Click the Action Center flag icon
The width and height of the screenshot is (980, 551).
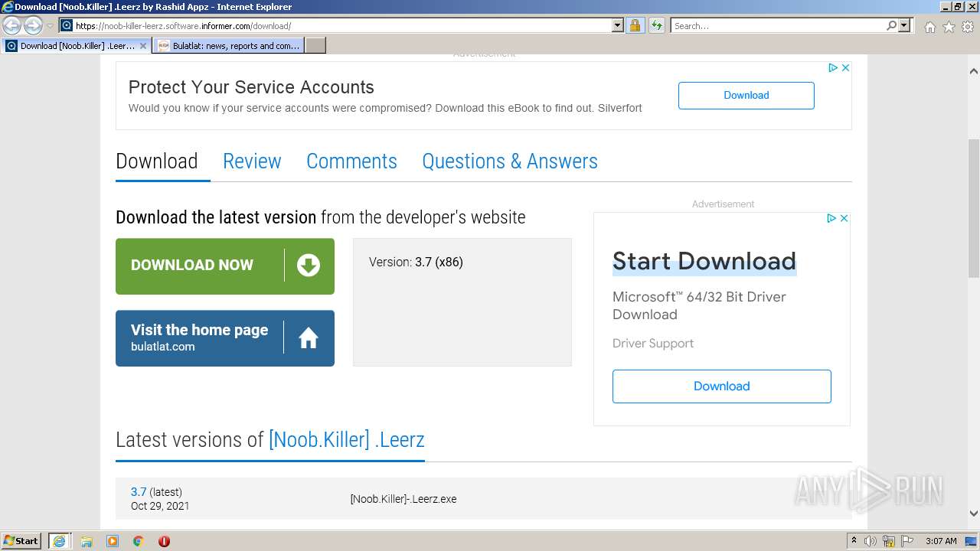(907, 541)
